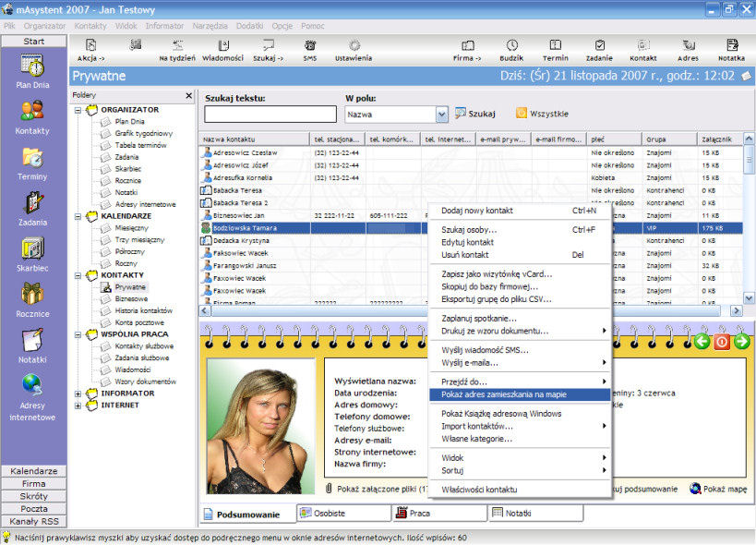Open Plan Dnia in the sidebar
This screenshot has height=545, width=756.
click(x=32, y=71)
